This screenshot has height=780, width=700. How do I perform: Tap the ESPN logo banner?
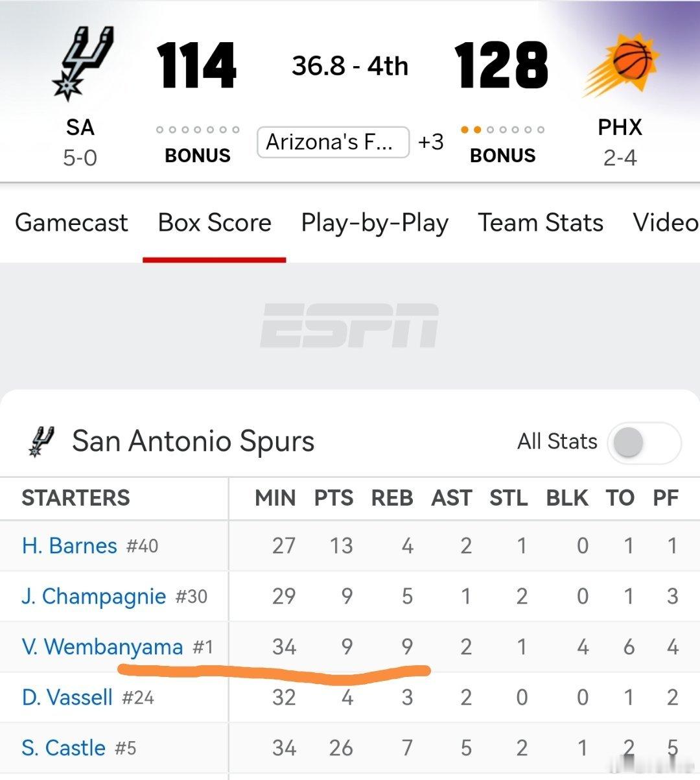coord(349,325)
